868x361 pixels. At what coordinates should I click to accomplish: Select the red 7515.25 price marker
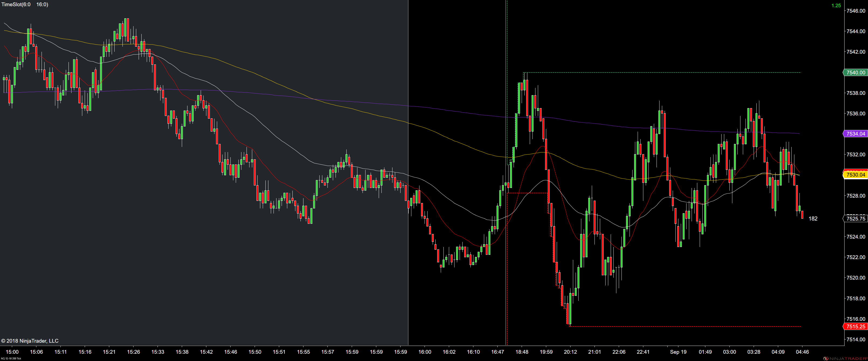[x=855, y=326]
